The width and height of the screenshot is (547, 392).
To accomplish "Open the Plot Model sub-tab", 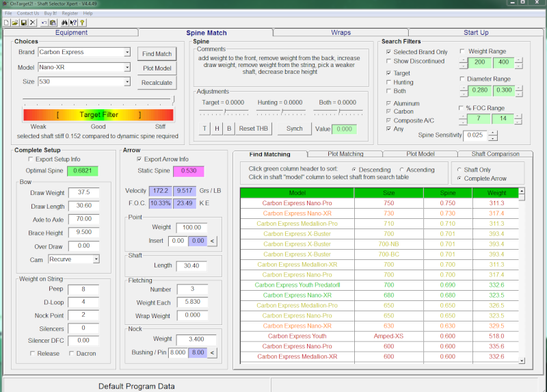I will pyautogui.click(x=421, y=154).
